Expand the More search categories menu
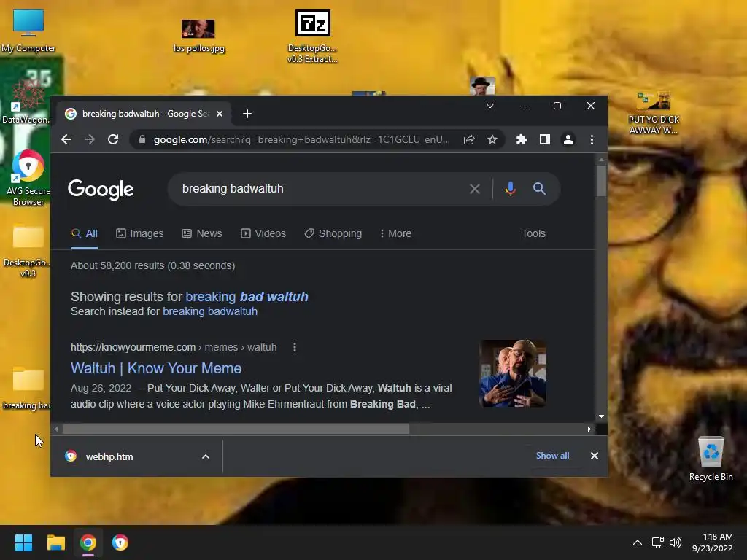The image size is (747, 560). coord(396,233)
